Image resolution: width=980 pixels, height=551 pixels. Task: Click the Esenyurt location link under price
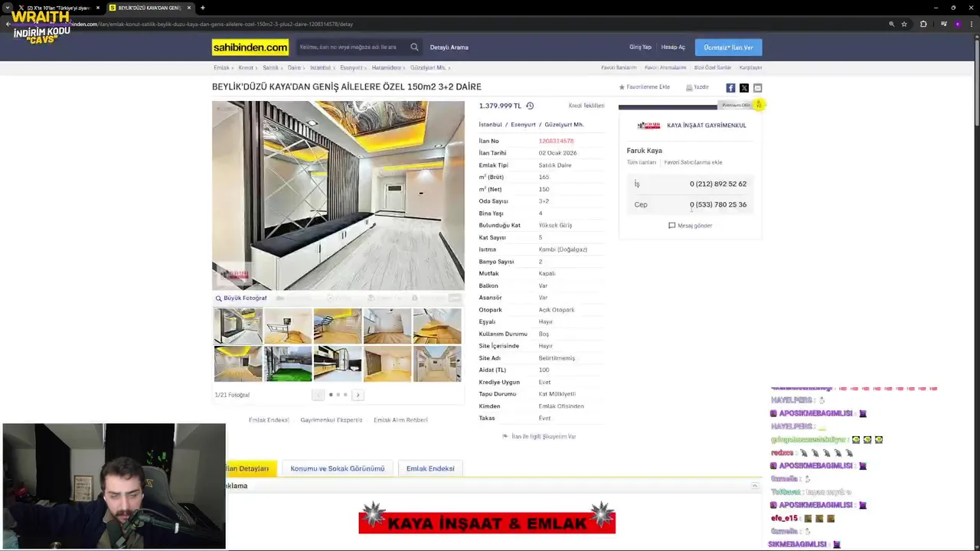(x=524, y=125)
